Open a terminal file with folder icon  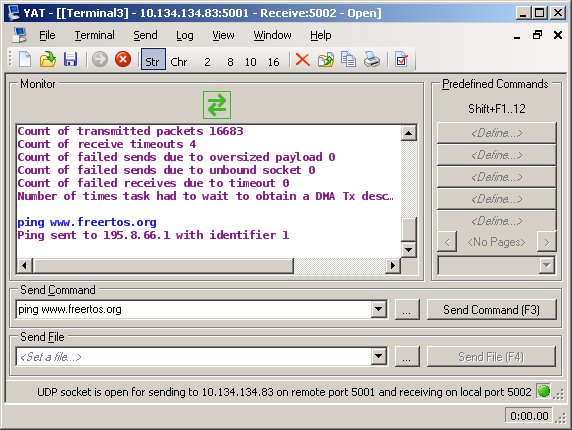[x=48, y=59]
